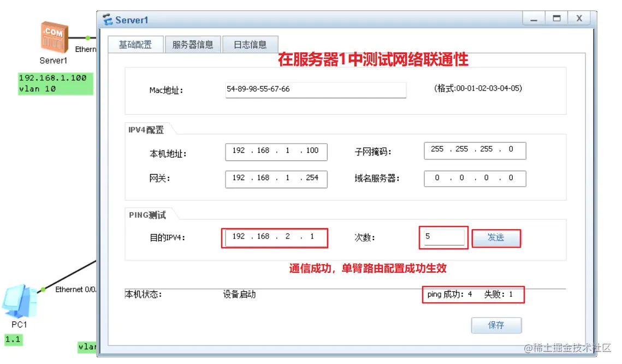Click the ping count field showing 5
Screen dimensions: 622x364
443,237
